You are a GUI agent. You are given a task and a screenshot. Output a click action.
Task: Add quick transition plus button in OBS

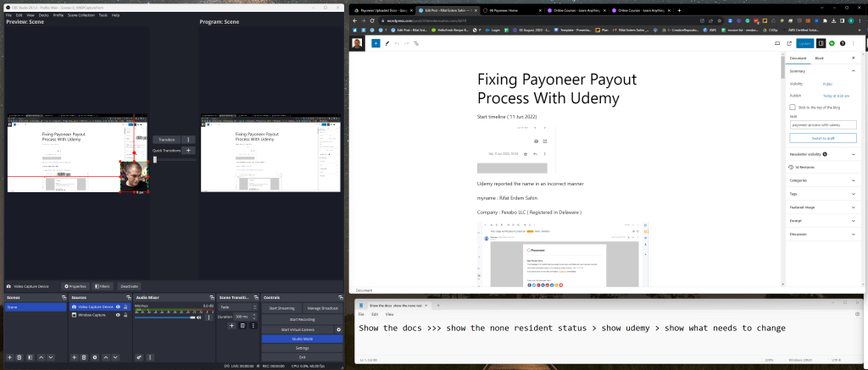click(188, 151)
